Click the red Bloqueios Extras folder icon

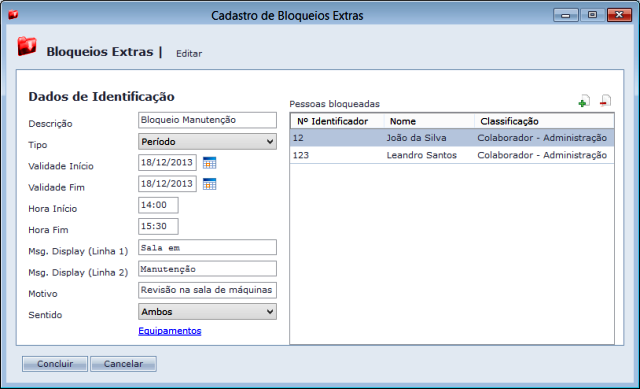point(27,46)
